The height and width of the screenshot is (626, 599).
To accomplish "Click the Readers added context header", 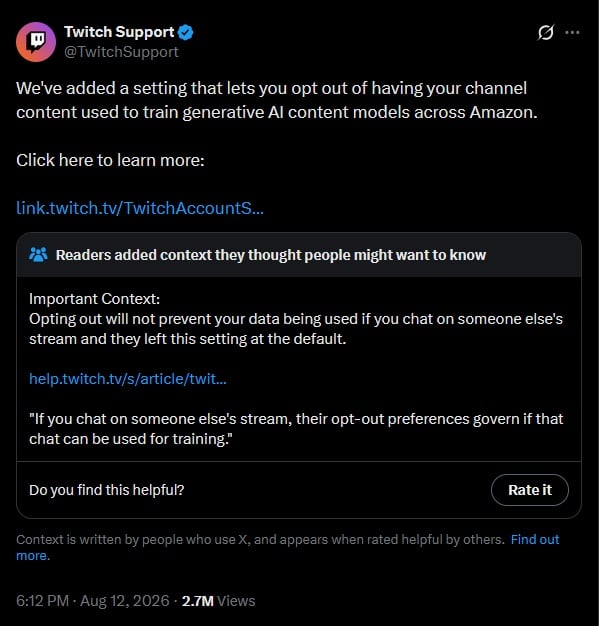I will (271, 255).
